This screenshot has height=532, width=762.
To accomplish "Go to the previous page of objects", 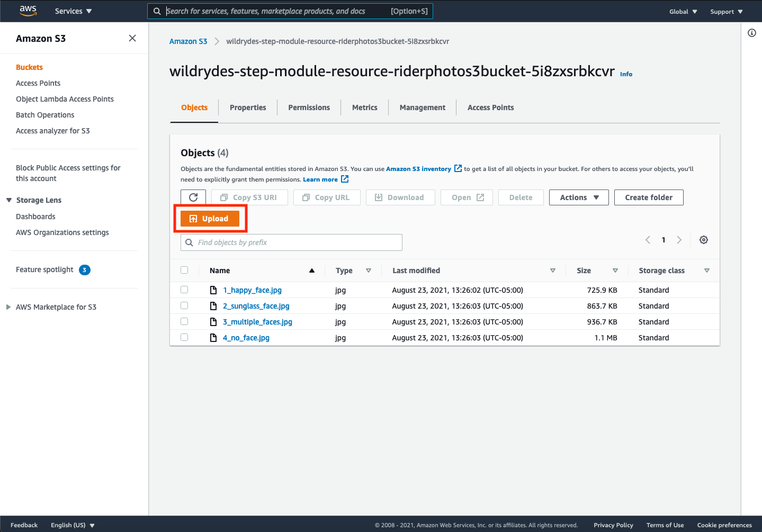I will click(648, 240).
